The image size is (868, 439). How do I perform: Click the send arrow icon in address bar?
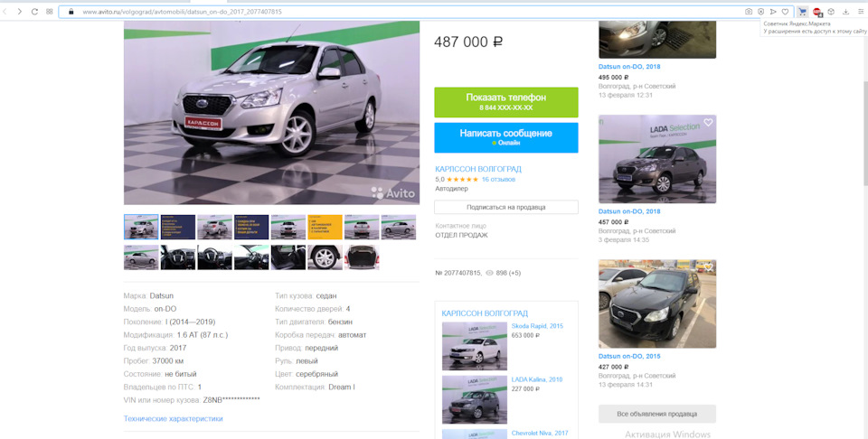(x=773, y=11)
